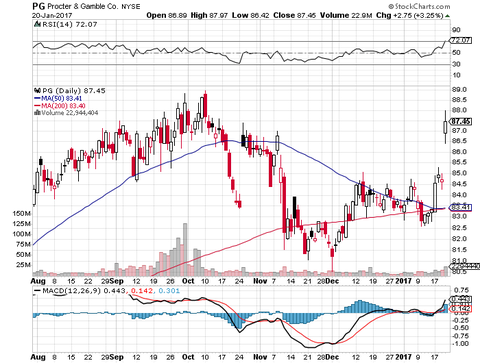Click the 89.0 price axis label
This screenshot has height=363, width=480.
point(459,90)
